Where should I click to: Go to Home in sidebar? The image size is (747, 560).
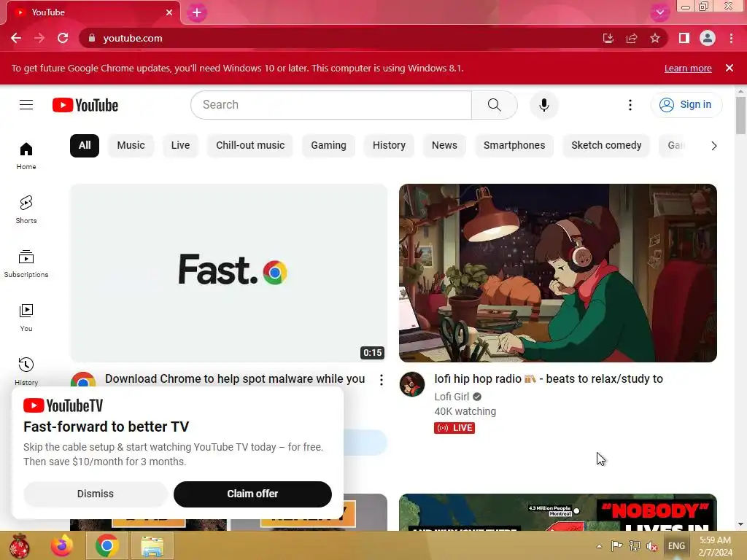tap(26, 156)
